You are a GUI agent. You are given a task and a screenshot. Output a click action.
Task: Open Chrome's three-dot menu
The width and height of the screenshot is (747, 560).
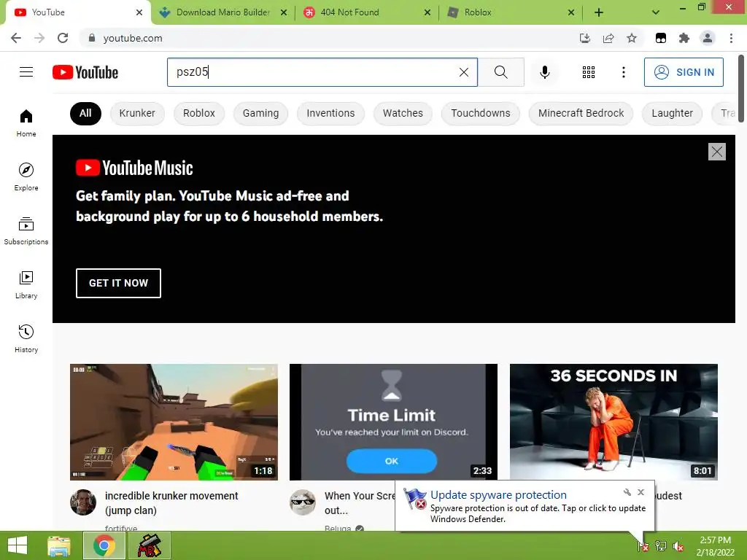pyautogui.click(x=731, y=38)
